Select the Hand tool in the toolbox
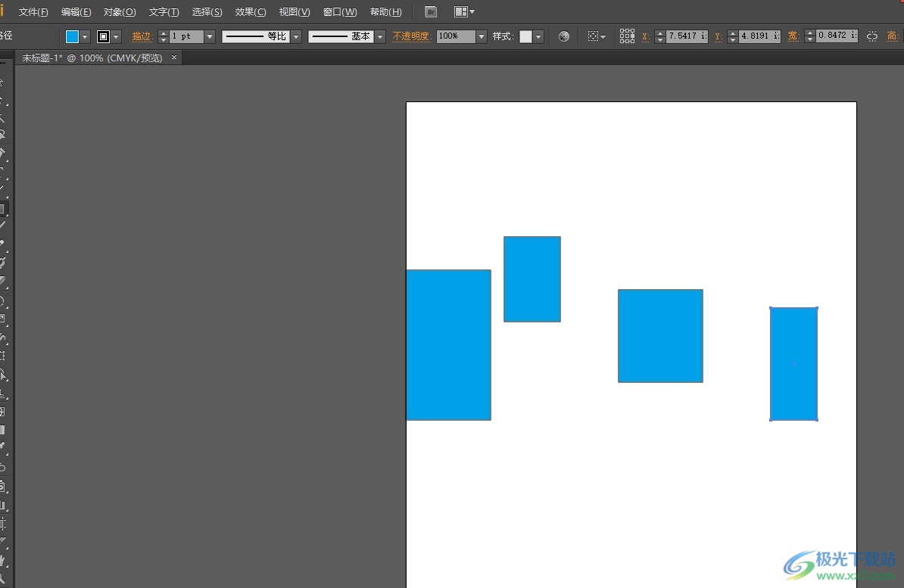Image resolution: width=904 pixels, height=588 pixels. pyautogui.click(x=2, y=561)
